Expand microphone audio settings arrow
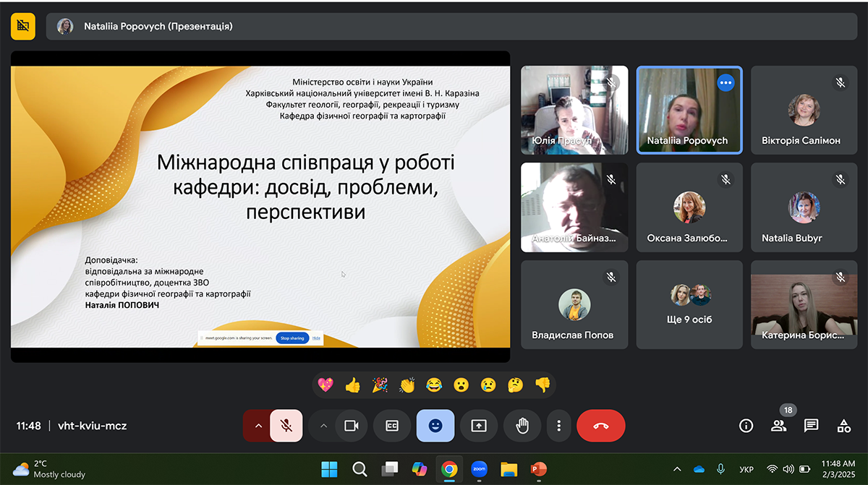Viewport: 868px width, 485px height. coord(258,426)
